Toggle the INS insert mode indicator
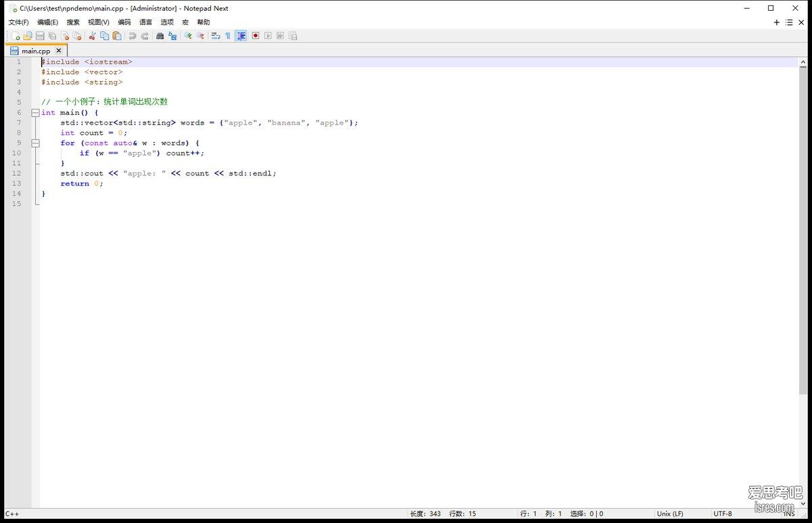The height and width of the screenshot is (523, 812). tap(789, 514)
